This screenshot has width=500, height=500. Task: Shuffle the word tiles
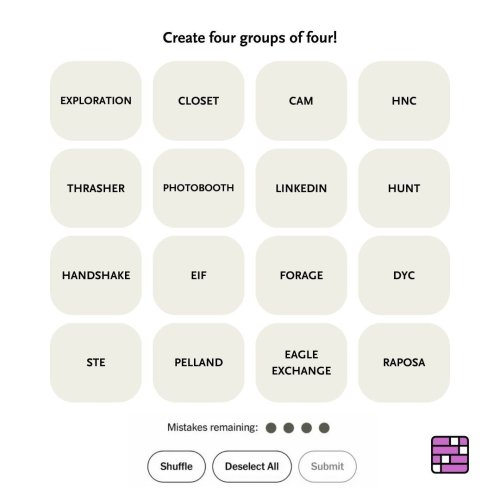176,466
